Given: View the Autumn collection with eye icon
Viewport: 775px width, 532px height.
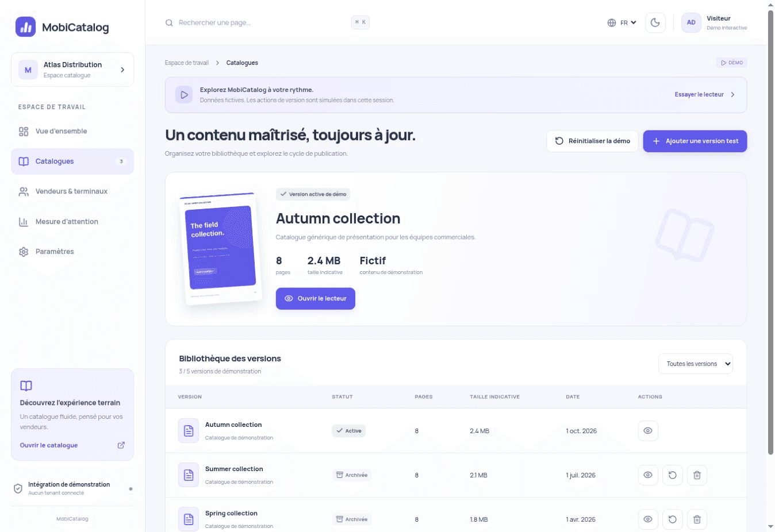Looking at the screenshot, I should pos(648,431).
